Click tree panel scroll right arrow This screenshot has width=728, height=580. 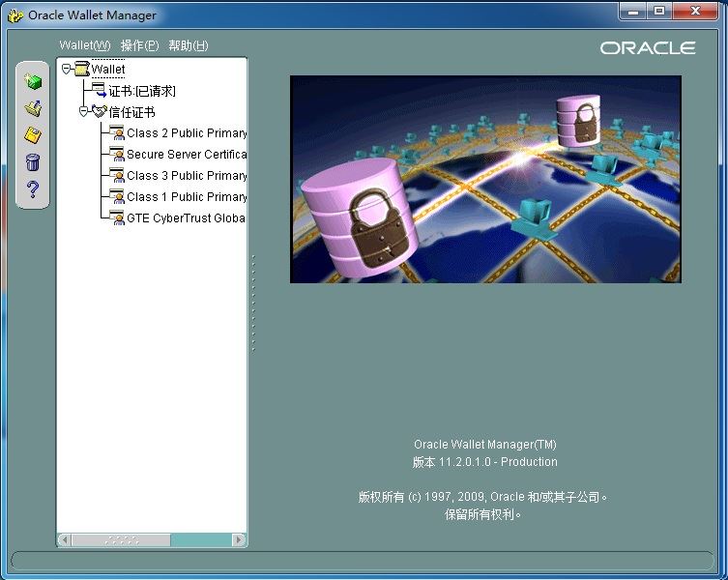[239, 539]
